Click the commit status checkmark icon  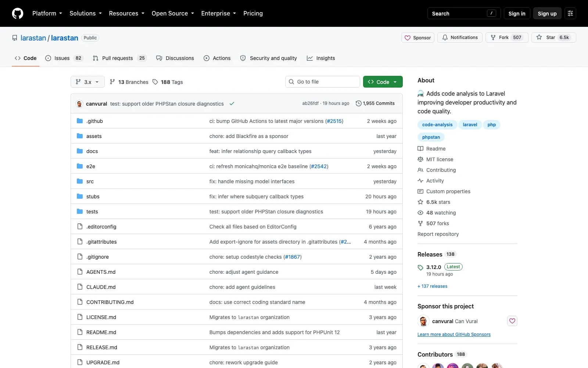[x=232, y=104]
